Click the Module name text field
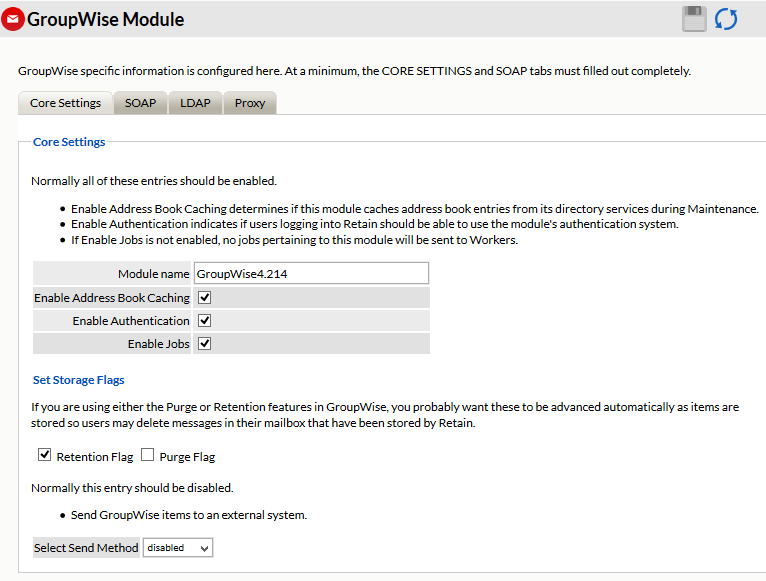 311,273
